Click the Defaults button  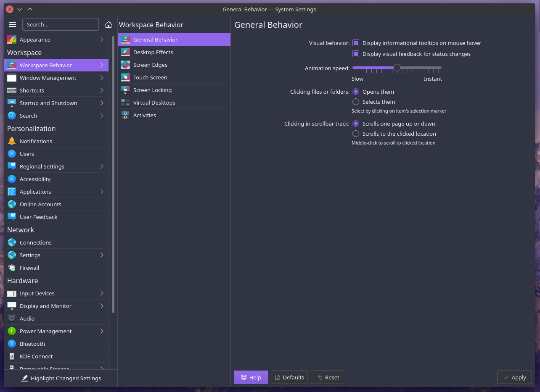(289, 377)
